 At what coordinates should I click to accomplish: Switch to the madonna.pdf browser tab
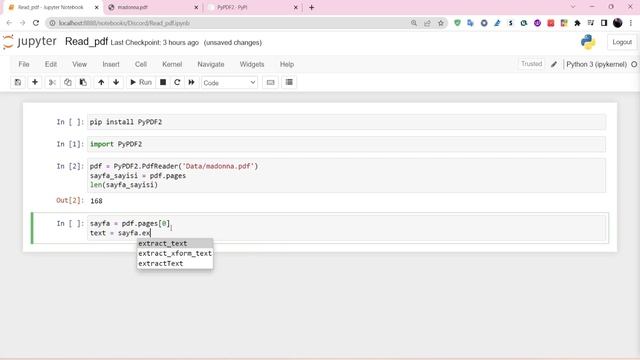pyautogui.click(x=153, y=7)
